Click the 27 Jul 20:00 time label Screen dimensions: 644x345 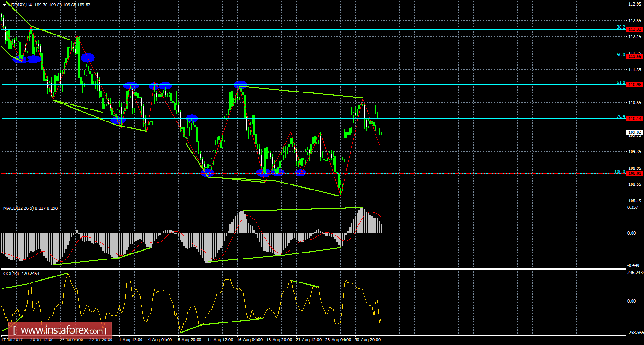click(x=100, y=340)
